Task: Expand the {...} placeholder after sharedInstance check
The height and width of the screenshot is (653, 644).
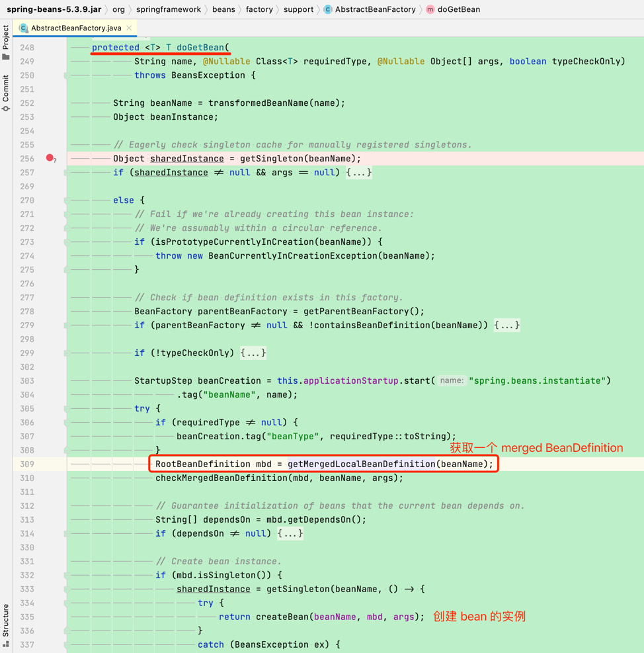Action: pyautogui.click(x=359, y=173)
